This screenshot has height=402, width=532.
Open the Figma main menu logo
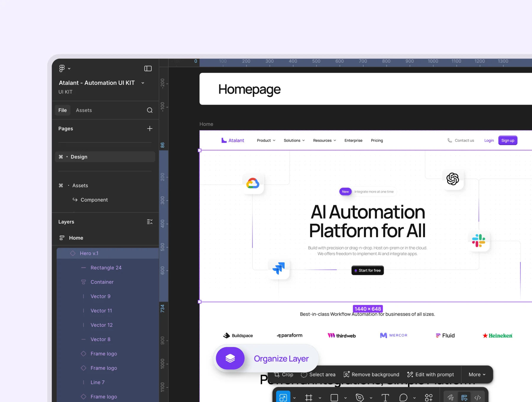tap(62, 68)
